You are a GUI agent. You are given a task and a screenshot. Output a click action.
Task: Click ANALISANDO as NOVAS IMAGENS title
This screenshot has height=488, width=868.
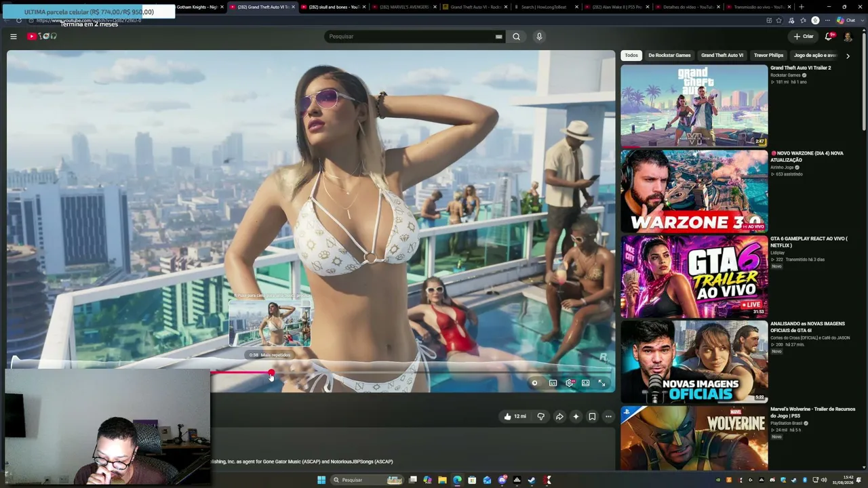click(808, 327)
